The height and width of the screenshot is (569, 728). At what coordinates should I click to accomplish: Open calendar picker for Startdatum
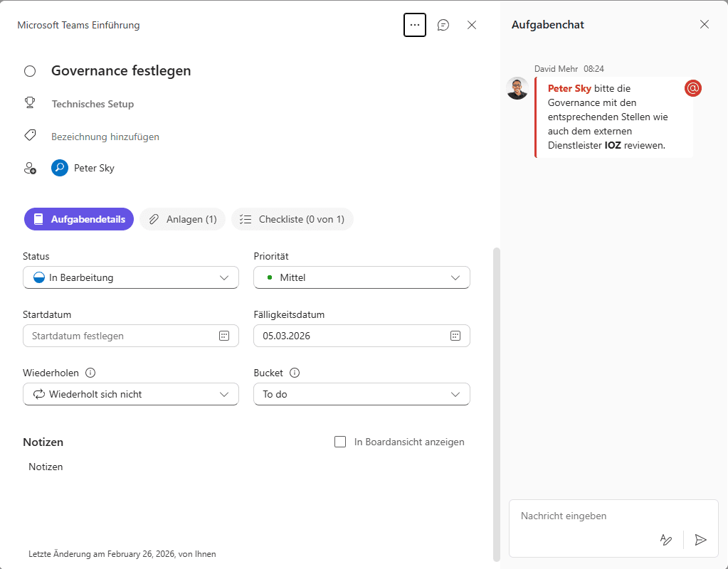tap(223, 336)
